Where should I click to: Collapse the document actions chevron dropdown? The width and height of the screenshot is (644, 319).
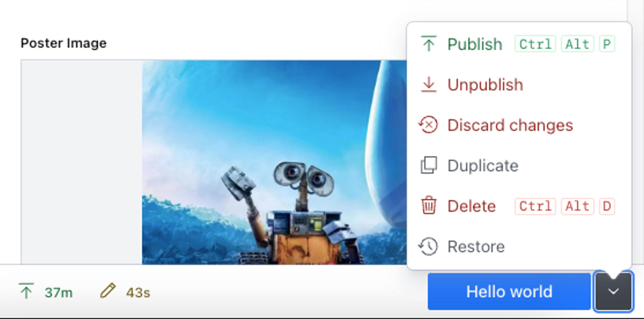pyautogui.click(x=613, y=292)
